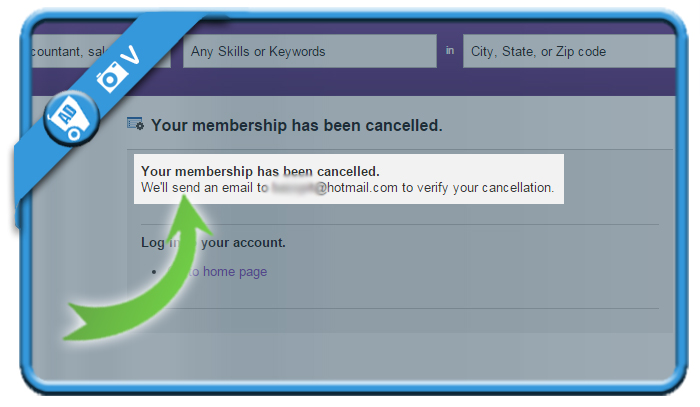Screen dimensions: 700x407
Task: Click the blurred part of the email
Action: (x=295, y=188)
